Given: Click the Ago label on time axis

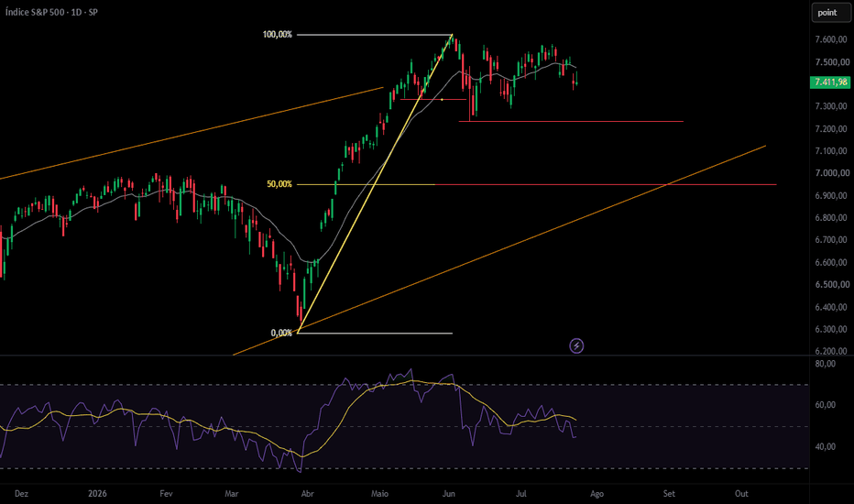Looking at the screenshot, I should 597,494.
